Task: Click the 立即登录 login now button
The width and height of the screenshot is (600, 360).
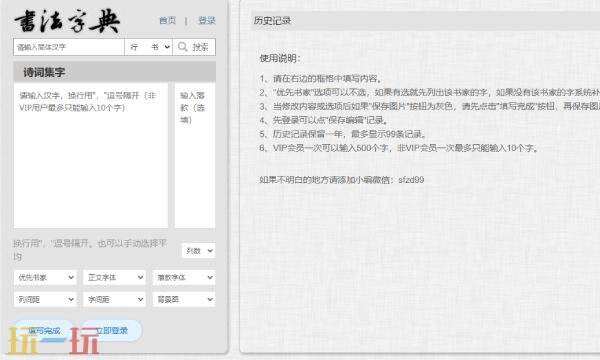Action: tap(111, 331)
